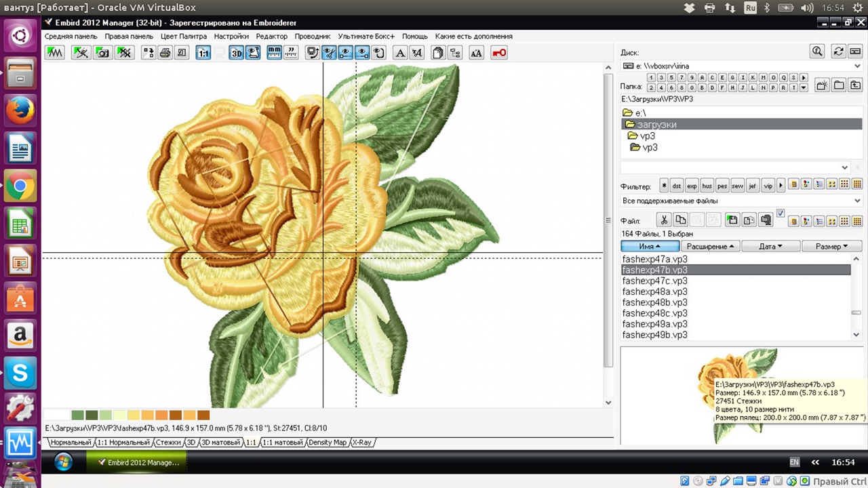The width and height of the screenshot is (868, 488).
Task: Click the refresh arrows icon by Диск
Action: [839, 52]
